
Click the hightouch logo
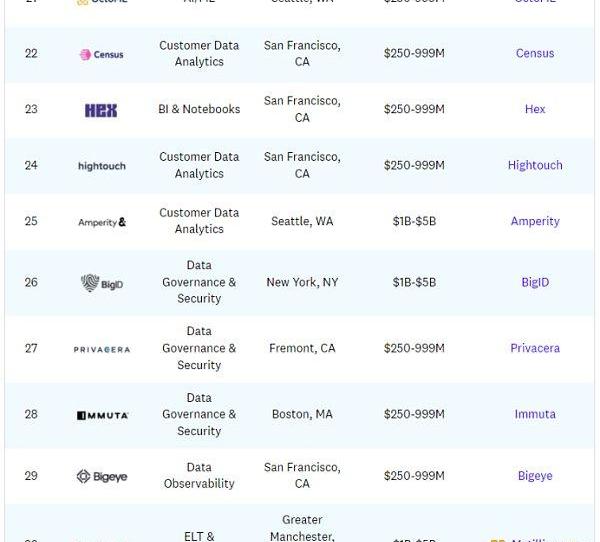point(102,166)
